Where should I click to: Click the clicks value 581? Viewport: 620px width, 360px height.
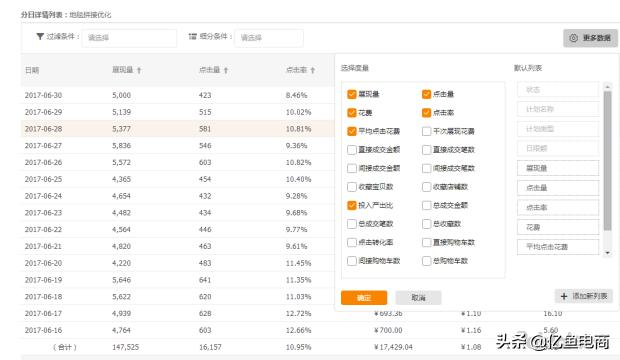click(205, 129)
